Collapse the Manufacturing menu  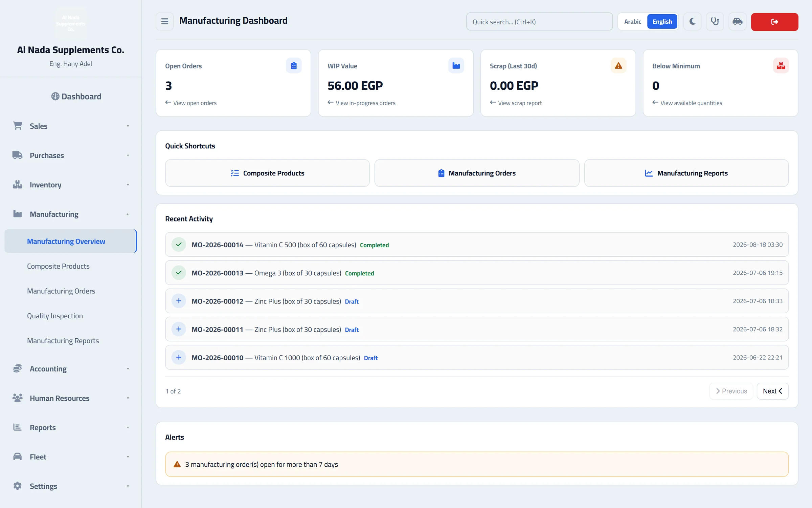(71, 214)
